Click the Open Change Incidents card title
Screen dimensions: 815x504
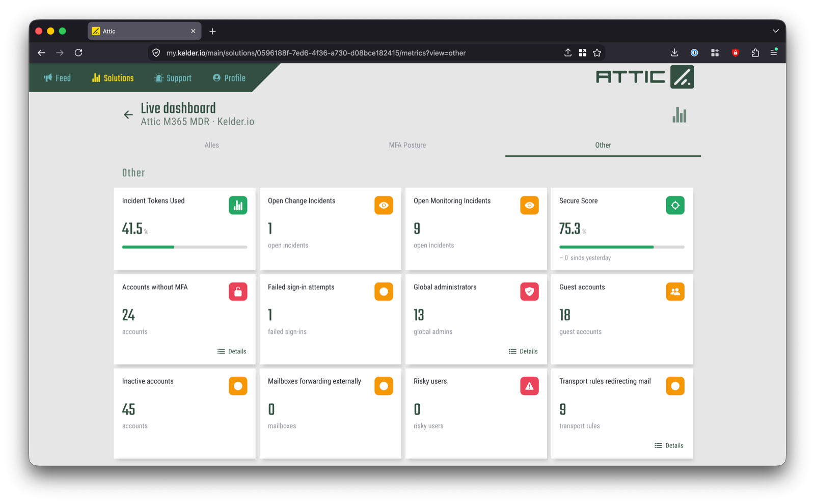(x=302, y=201)
